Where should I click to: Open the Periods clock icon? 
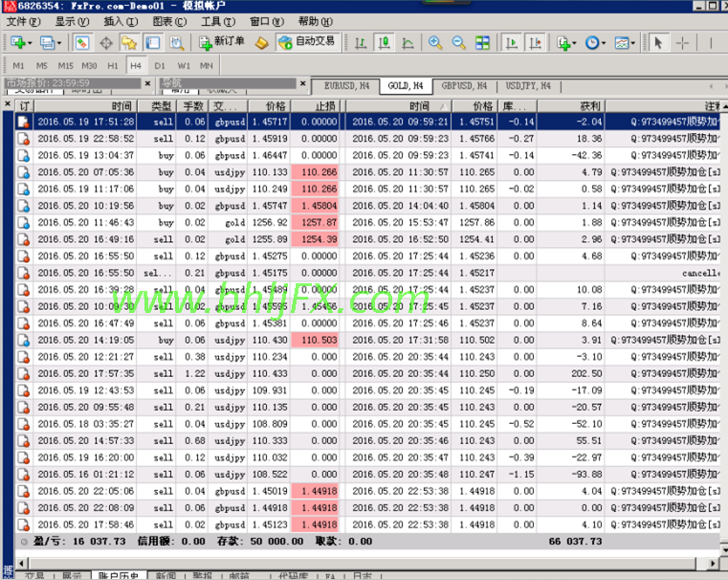pos(592,43)
